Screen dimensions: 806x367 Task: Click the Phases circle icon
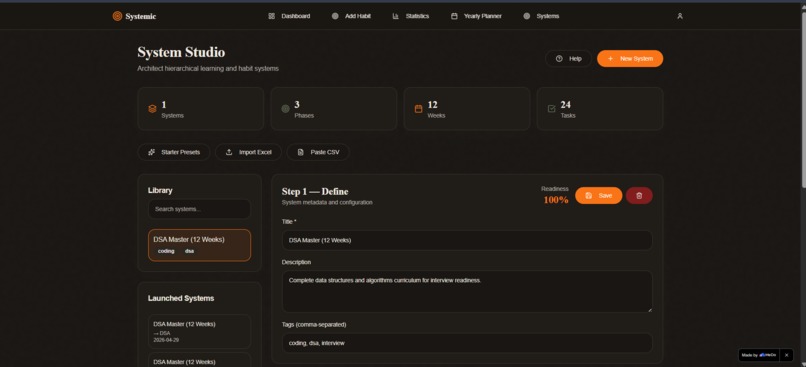(x=285, y=109)
